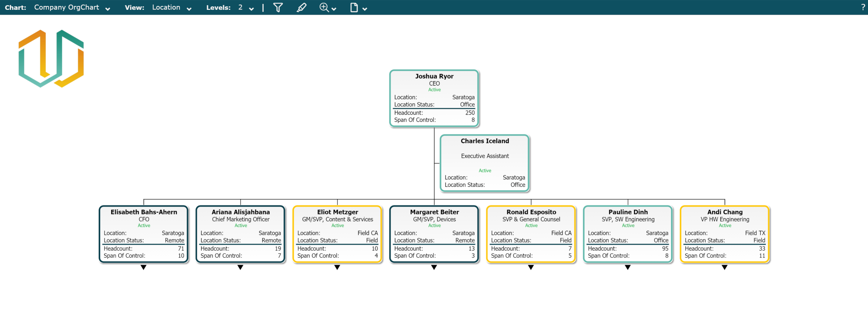Open the Location view dropdown

[x=172, y=7]
